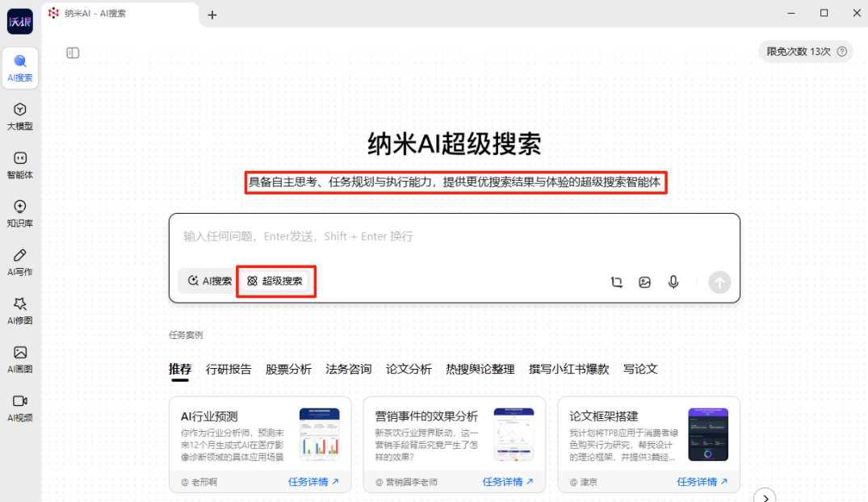The height and width of the screenshot is (502, 868).
Task: Open AI修图 in the sidebar
Action: pyautogui.click(x=20, y=311)
